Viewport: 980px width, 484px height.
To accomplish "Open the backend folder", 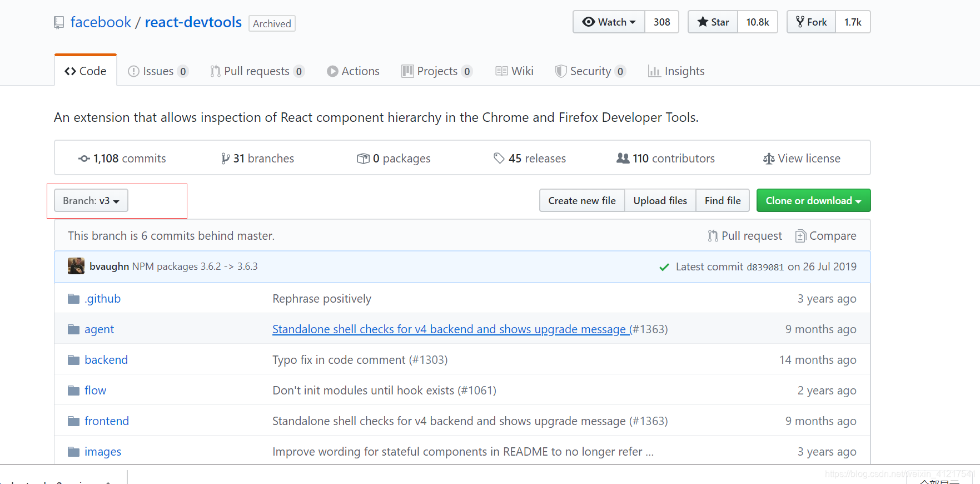I will point(106,360).
